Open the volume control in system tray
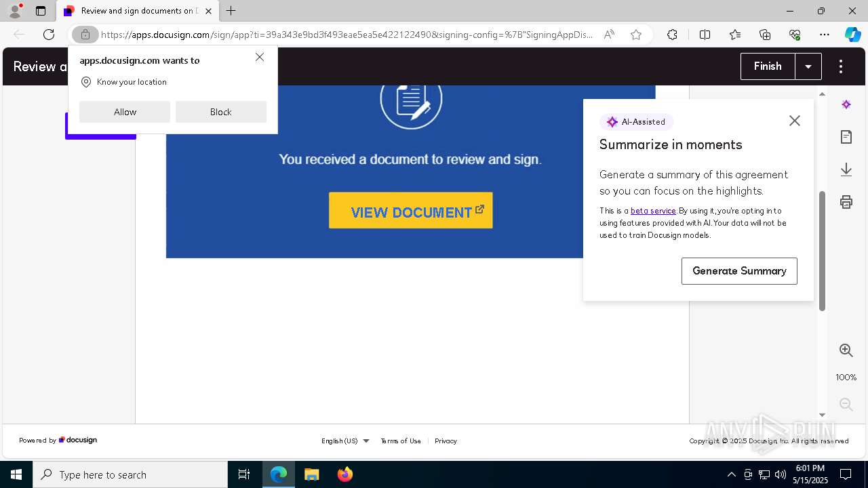Image resolution: width=868 pixels, height=488 pixels. coord(781,474)
